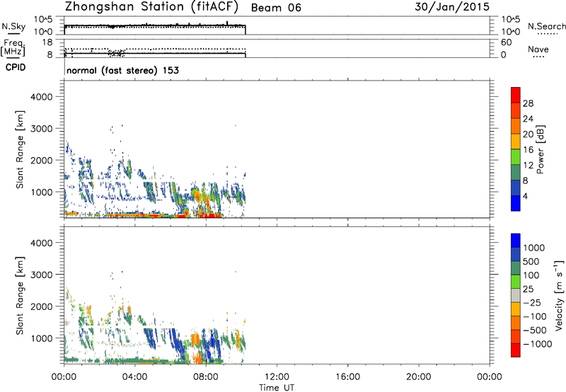The image size is (566, 392).
Task: Click the '12:00' time axis tick label
Action: [x=277, y=377]
